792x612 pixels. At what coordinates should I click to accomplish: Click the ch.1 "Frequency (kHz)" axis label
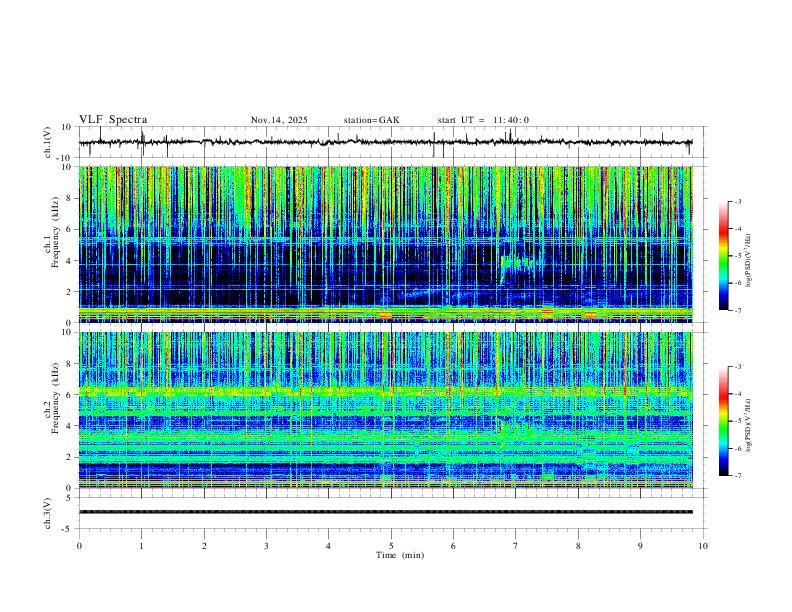56,233
